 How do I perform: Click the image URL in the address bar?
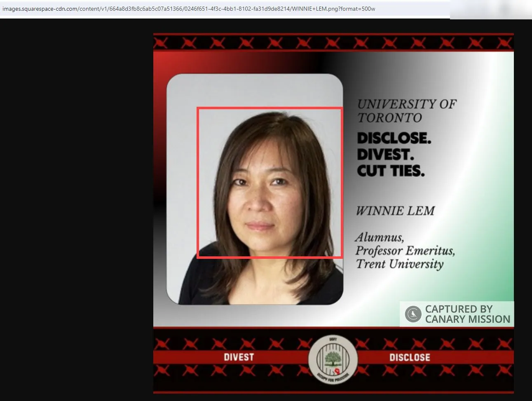click(x=188, y=9)
